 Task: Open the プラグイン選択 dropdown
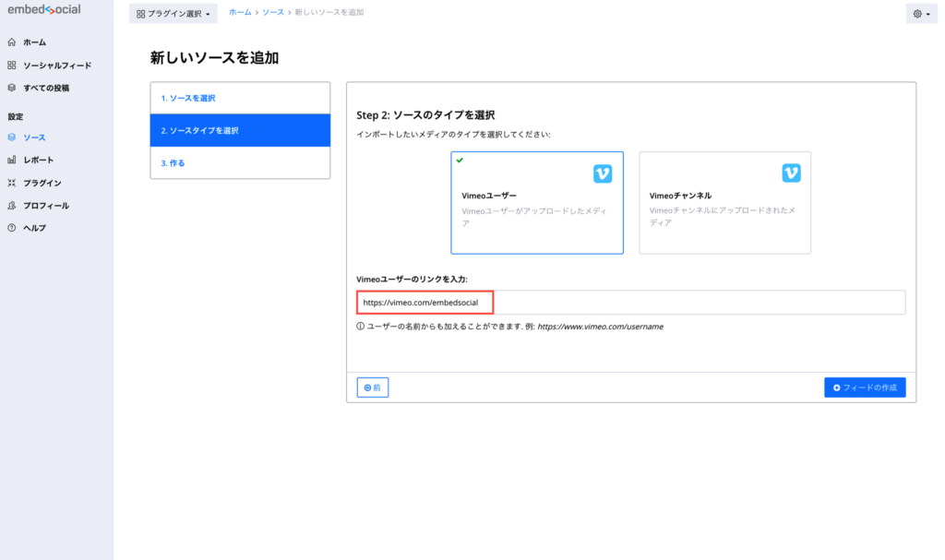(x=173, y=13)
